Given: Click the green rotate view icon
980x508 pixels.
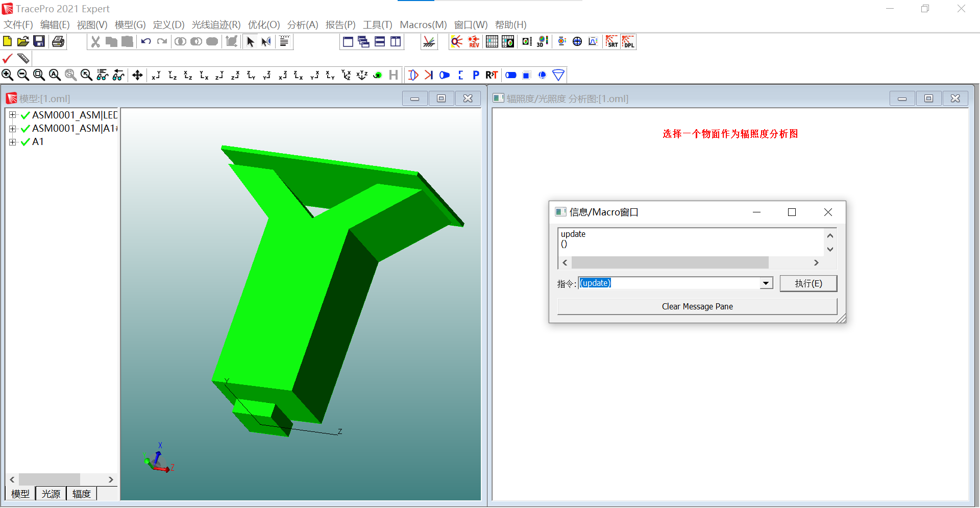Looking at the screenshot, I should (378, 75).
